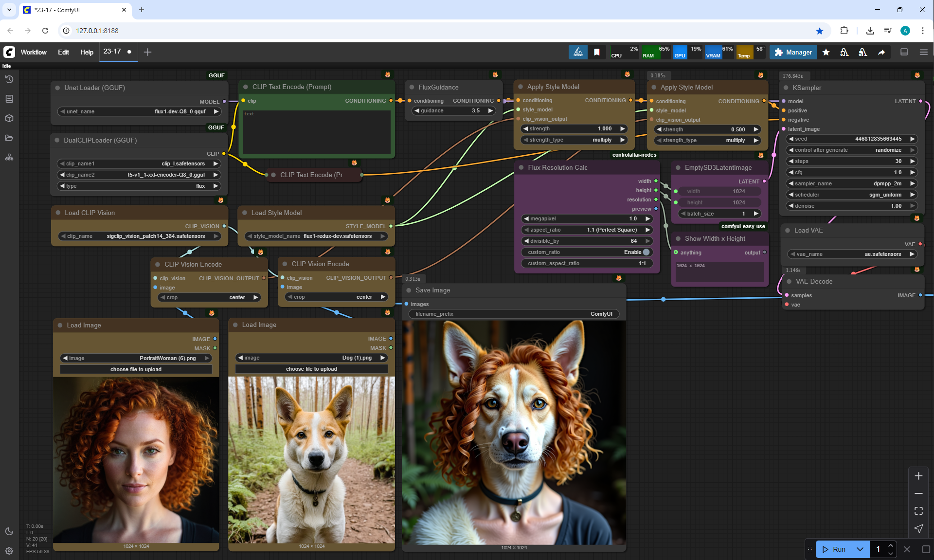Open the node library book icon
The height and width of the screenshot is (560, 934).
(9, 99)
